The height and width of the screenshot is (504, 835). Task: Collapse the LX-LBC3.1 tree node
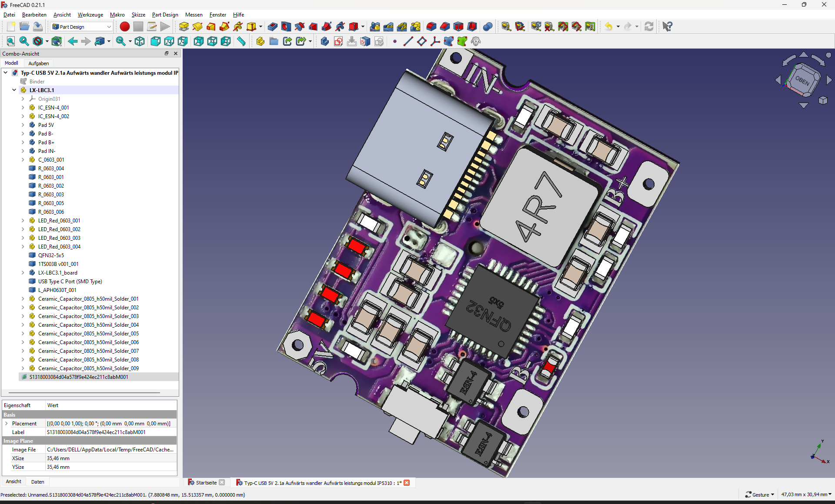coord(14,90)
